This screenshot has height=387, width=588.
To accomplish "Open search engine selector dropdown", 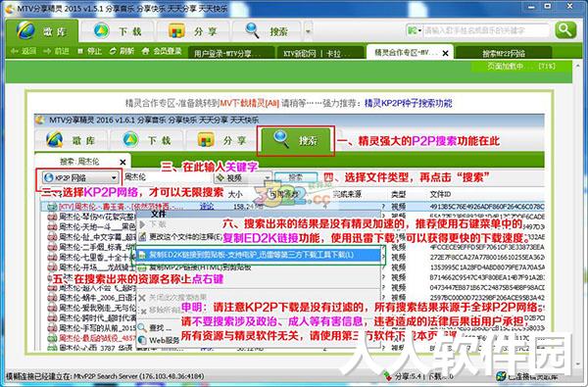I will pos(414,30).
